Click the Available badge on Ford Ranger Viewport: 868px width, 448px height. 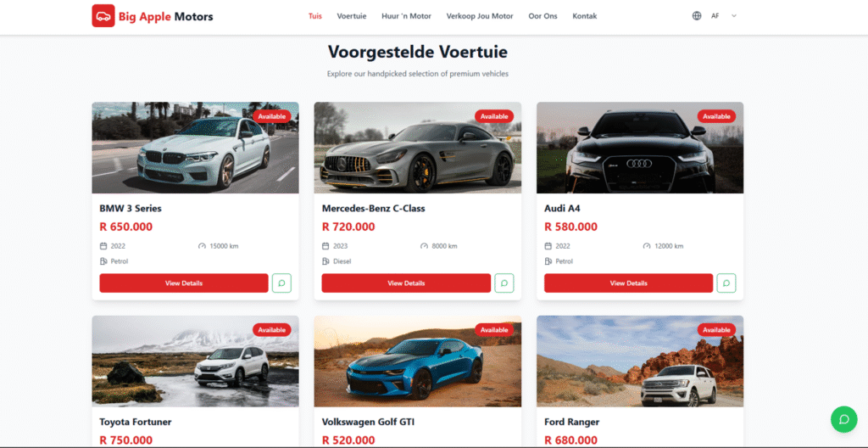716,330
